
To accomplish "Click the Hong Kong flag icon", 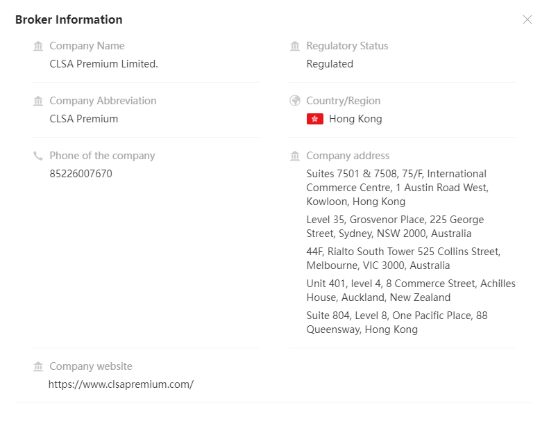I will click(x=315, y=119).
